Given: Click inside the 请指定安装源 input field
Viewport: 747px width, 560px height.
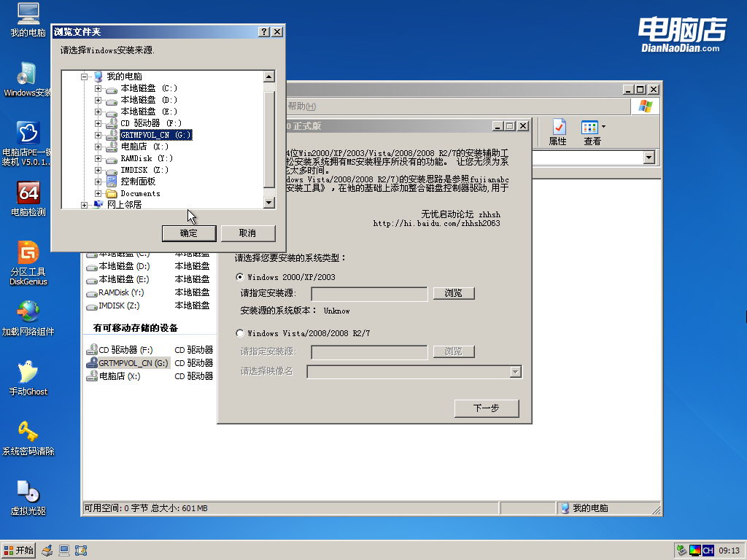Looking at the screenshot, I should click(x=368, y=294).
